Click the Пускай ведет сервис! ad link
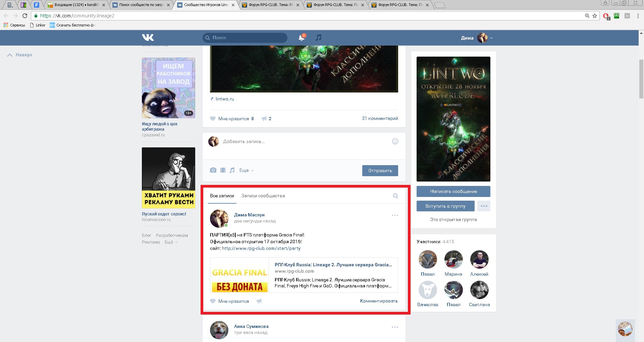The width and height of the screenshot is (644, 342). pos(164,214)
